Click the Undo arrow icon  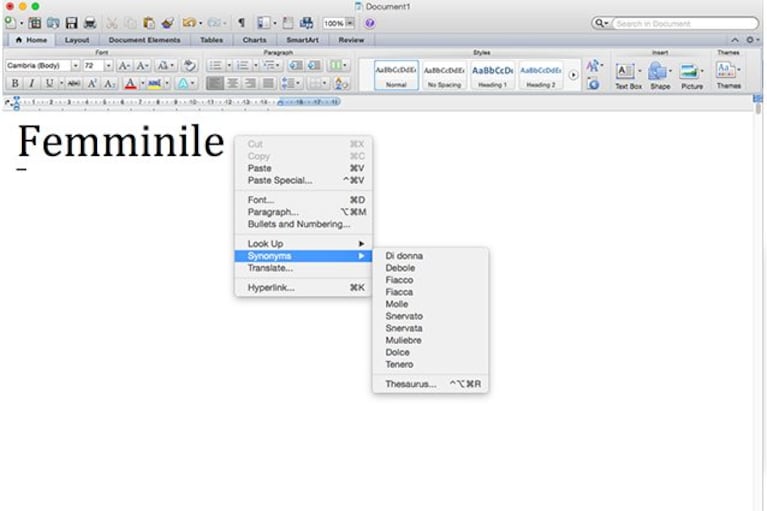[x=188, y=23]
